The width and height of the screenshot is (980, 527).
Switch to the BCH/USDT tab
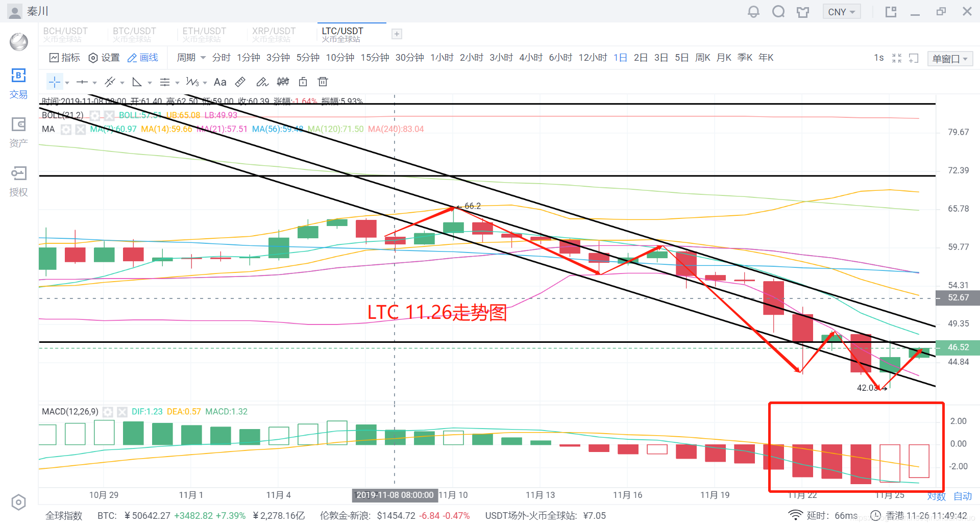pos(65,34)
